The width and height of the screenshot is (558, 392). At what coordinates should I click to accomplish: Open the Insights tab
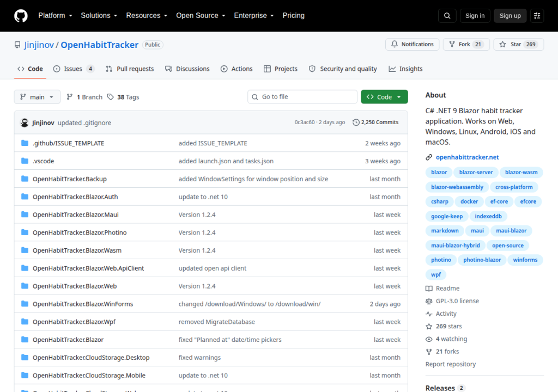point(405,69)
